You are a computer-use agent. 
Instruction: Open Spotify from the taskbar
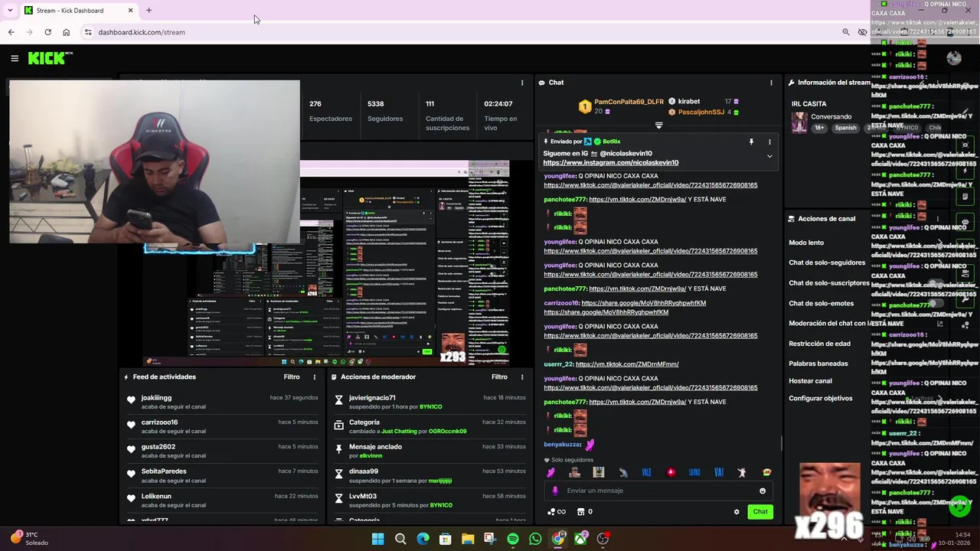pyautogui.click(x=513, y=539)
